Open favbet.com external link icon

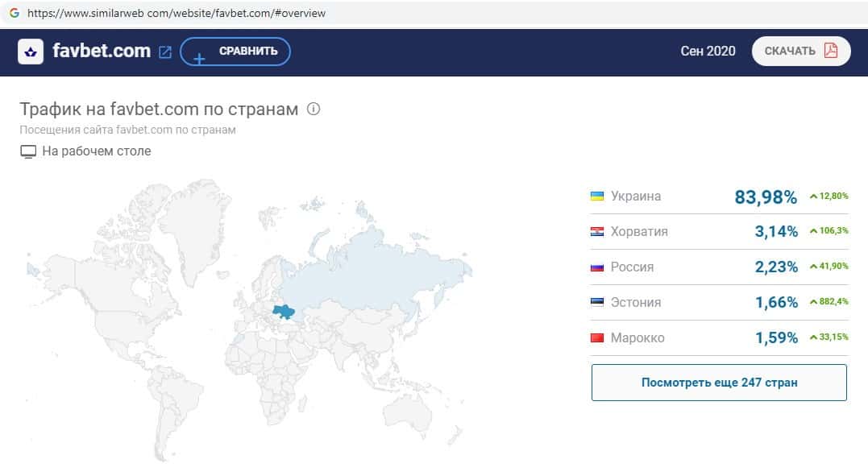[x=165, y=52]
